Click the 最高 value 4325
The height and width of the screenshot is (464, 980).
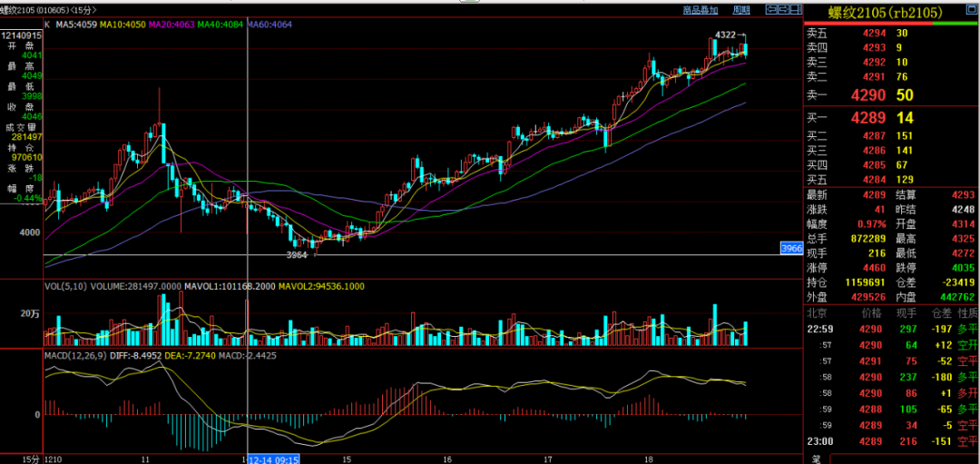click(965, 238)
